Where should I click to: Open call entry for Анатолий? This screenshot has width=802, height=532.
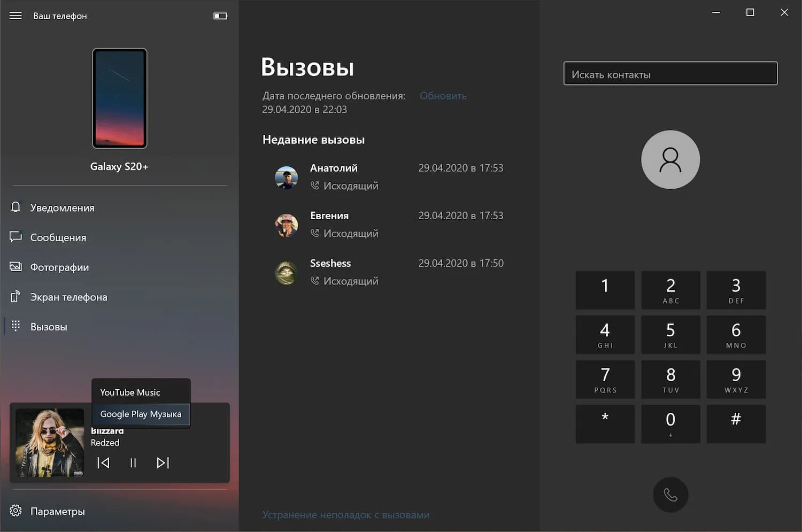tap(389, 177)
